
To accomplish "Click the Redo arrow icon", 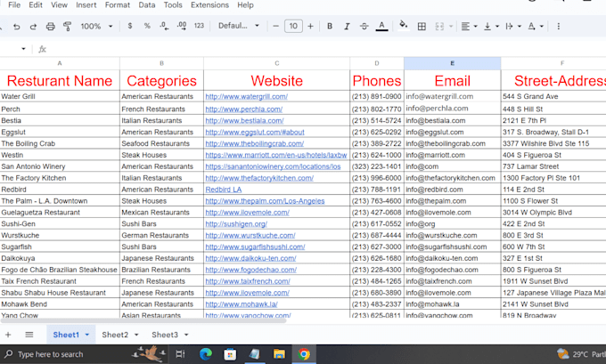I will pyautogui.click(x=33, y=26).
